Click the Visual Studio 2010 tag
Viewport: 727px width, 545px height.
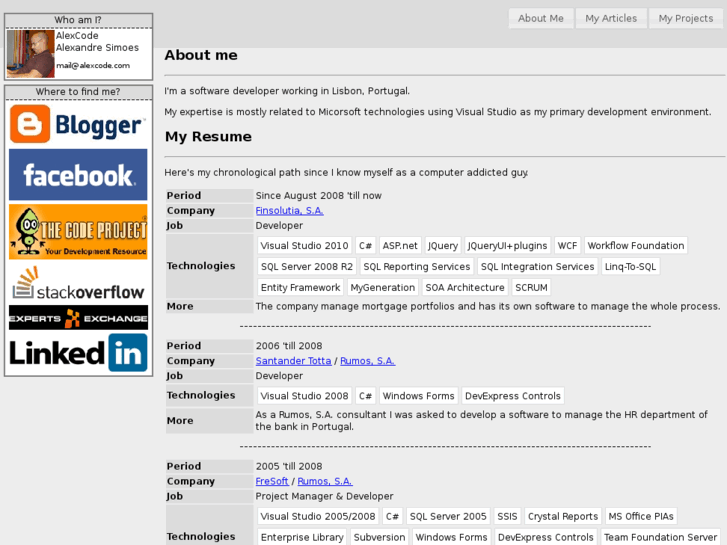[x=304, y=246]
